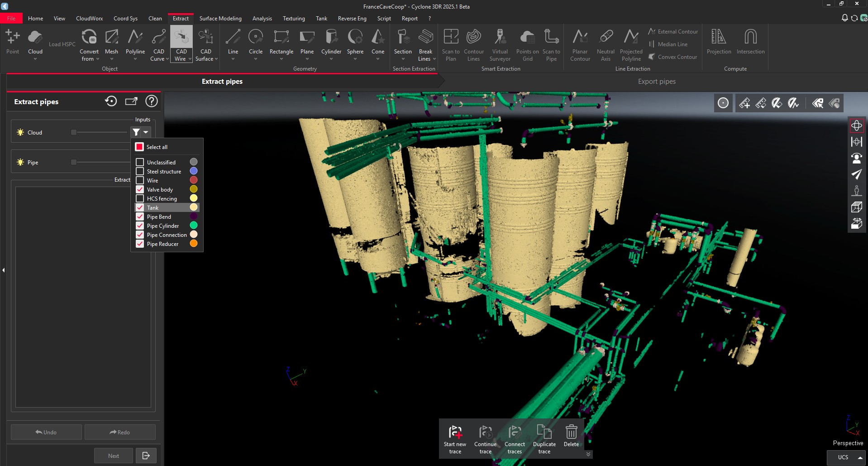Select the Sphere geometry tool

click(x=355, y=43)
